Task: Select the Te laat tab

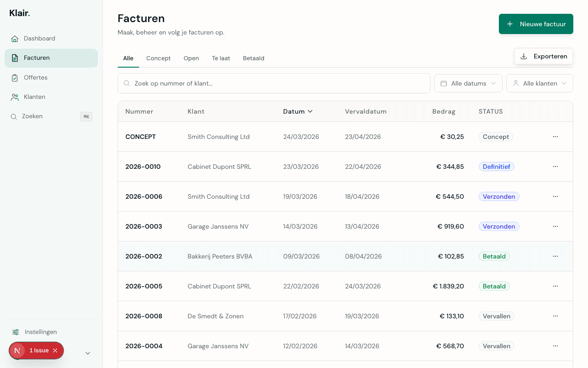Action: (x=220, y=58)
